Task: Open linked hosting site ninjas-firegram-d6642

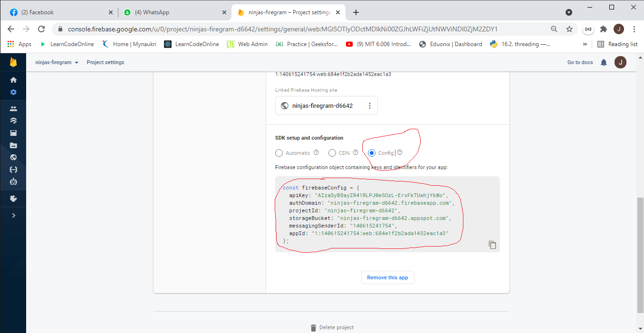Action: (x=323, y=106)
